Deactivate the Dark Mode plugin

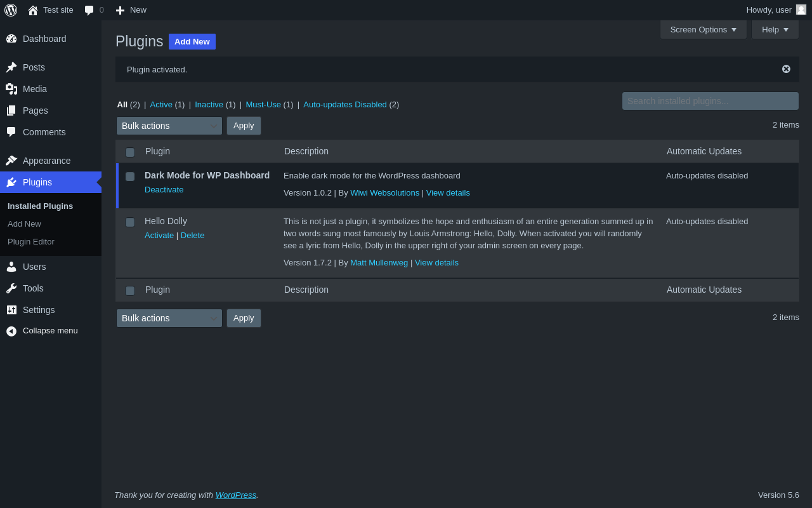pyautogui.click(x=164, y=190)
